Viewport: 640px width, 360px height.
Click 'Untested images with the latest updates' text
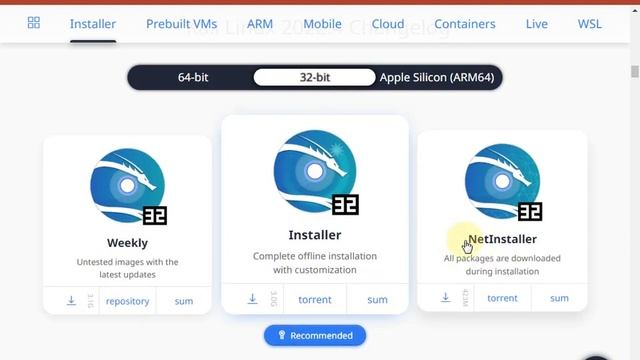tap(127, 268)
